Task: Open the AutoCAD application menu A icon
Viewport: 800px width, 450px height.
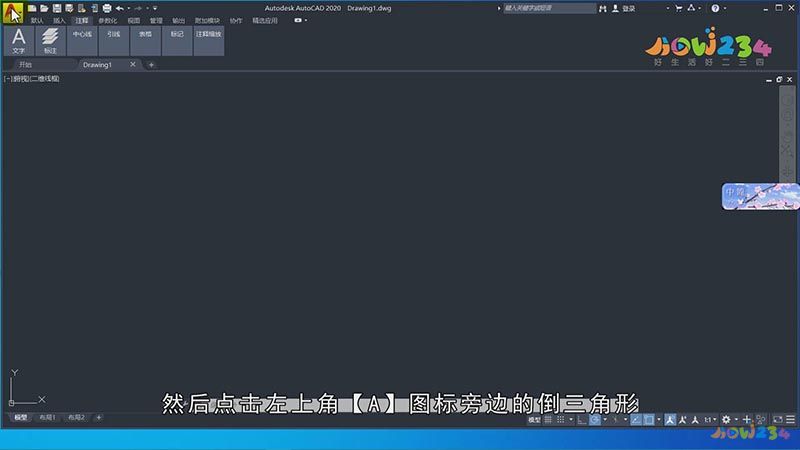Action: (12, 12)
